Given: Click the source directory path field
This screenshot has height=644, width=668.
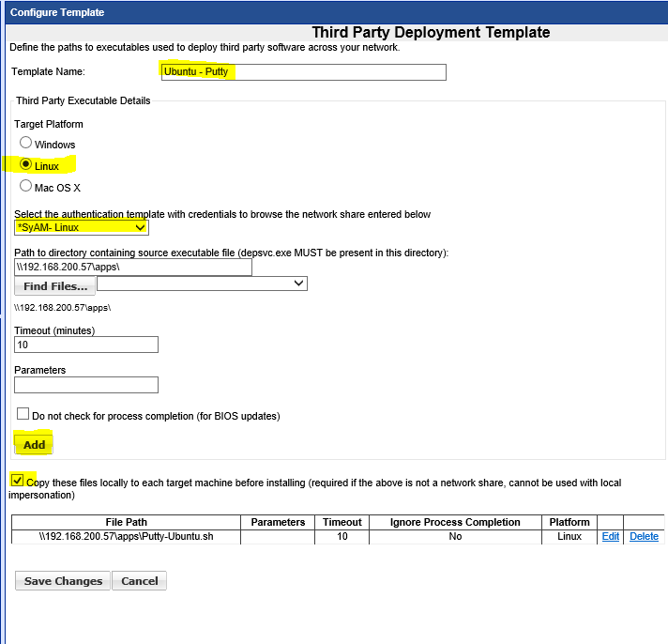Looking at the screenshot, I should pyautogui.click(x=133, y=268).
